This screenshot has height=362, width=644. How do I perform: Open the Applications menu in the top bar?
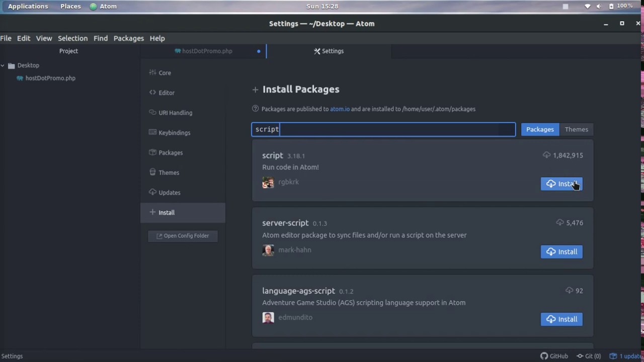pyautogui.click(x=28, y=6)
